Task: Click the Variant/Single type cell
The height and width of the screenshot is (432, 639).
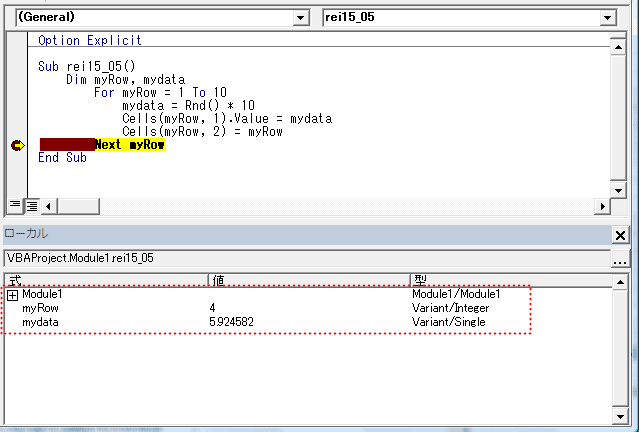Action: [448, 322]
